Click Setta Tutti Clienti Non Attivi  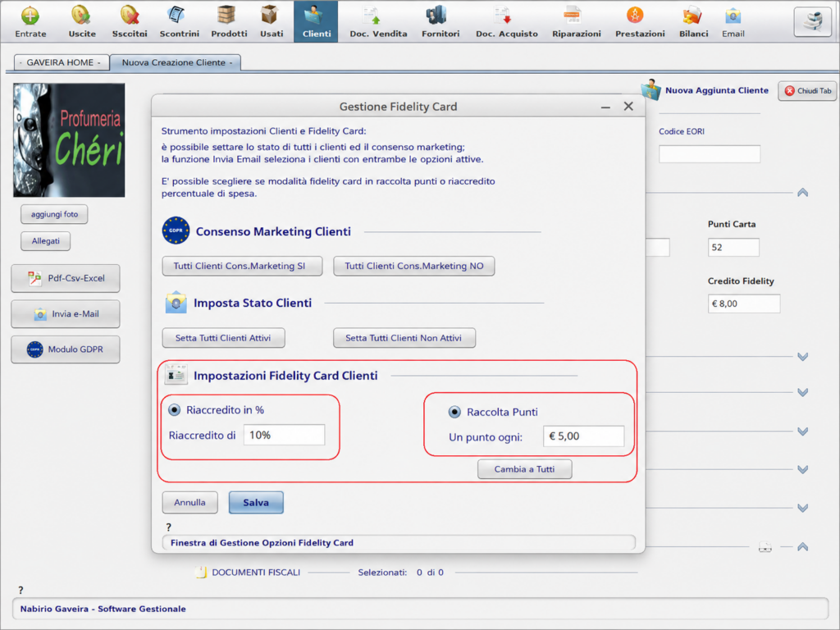coord(404,338)
